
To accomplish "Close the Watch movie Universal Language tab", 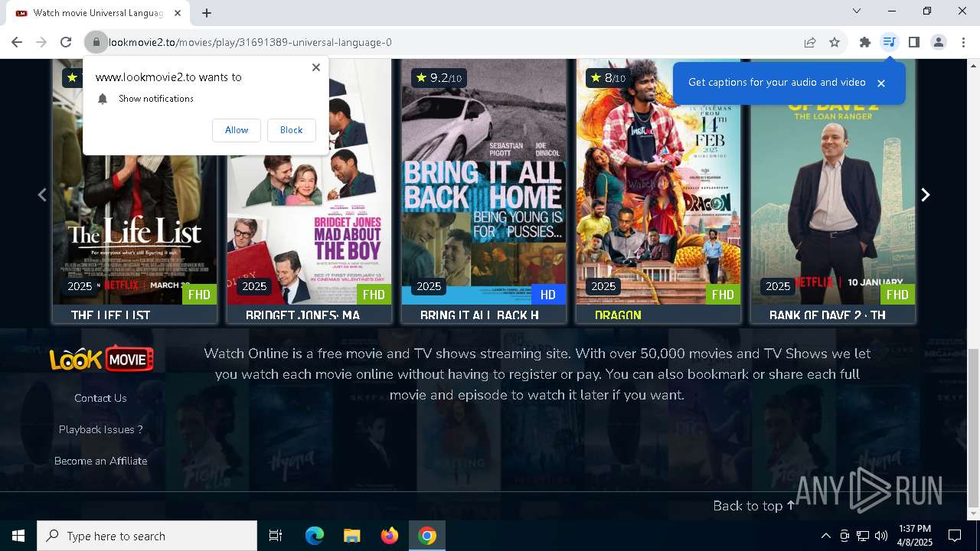I will [x=178, y=13].
